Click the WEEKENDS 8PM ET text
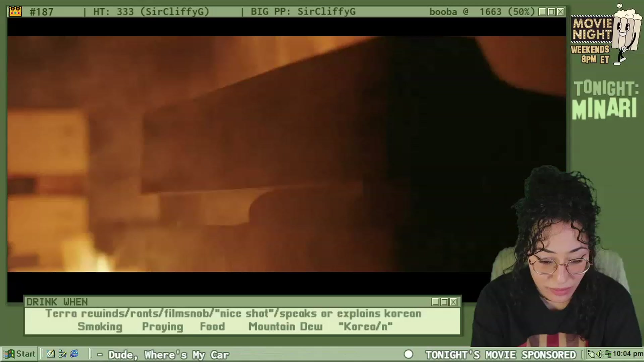644x362 pixels. [590, 55]
